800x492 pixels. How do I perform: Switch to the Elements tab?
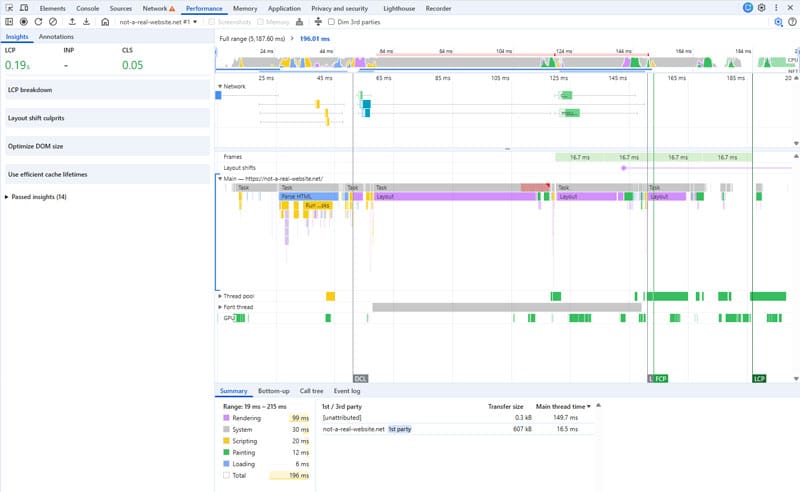(x=53, y=9)
